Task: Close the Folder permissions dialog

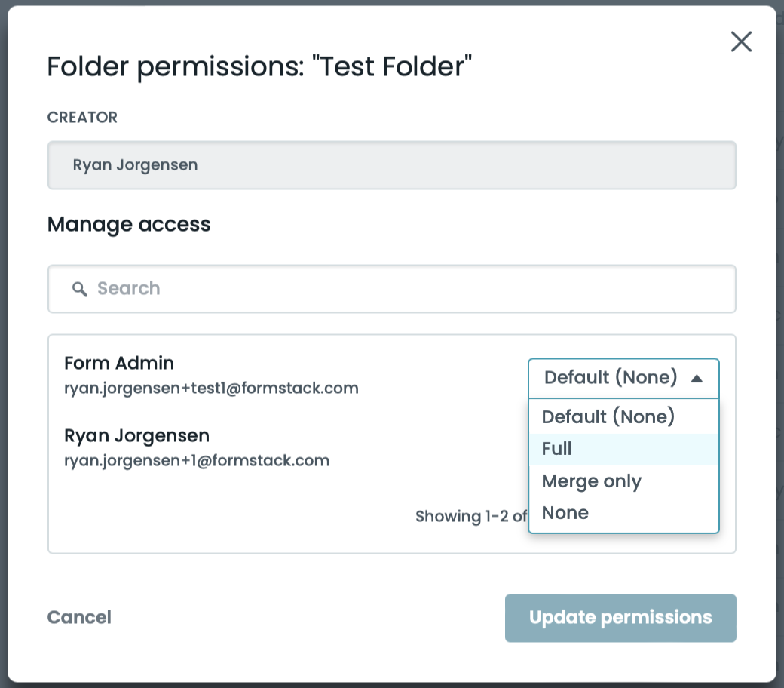Action: pyautogui.click(x=741, y=42)
